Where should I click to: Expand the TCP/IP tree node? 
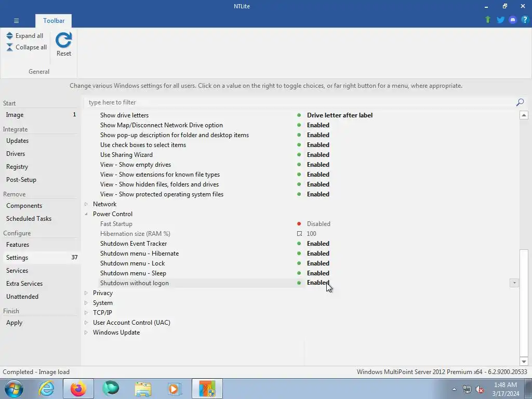(86, 312)
